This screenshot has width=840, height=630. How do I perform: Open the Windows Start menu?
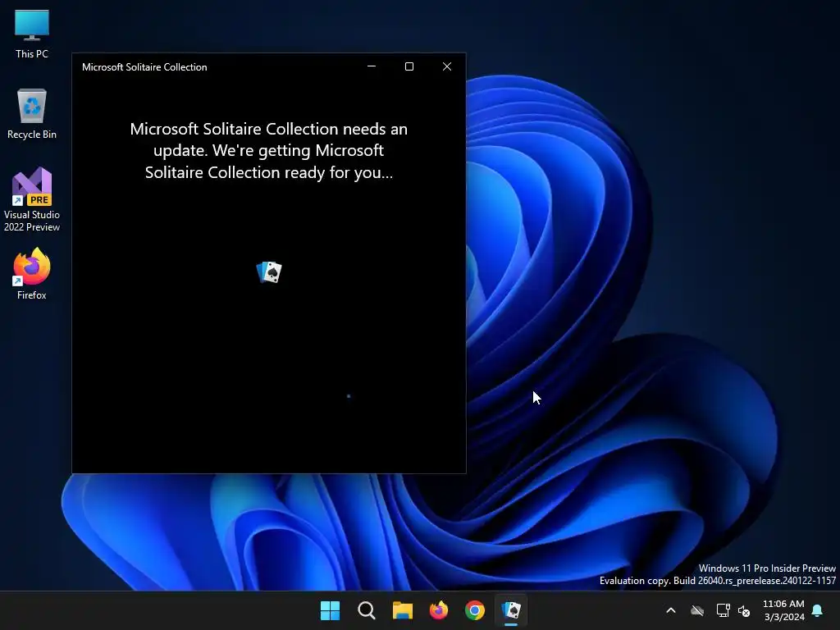(330, 610)
